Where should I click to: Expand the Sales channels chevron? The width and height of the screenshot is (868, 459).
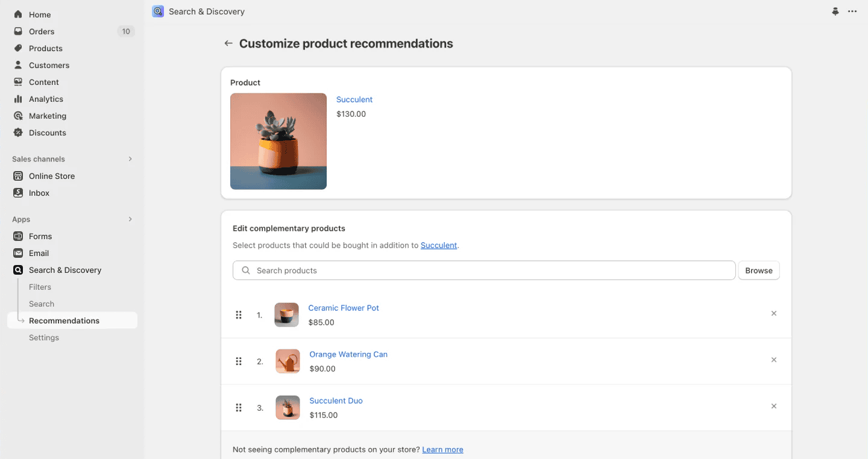tap(130, 159)
